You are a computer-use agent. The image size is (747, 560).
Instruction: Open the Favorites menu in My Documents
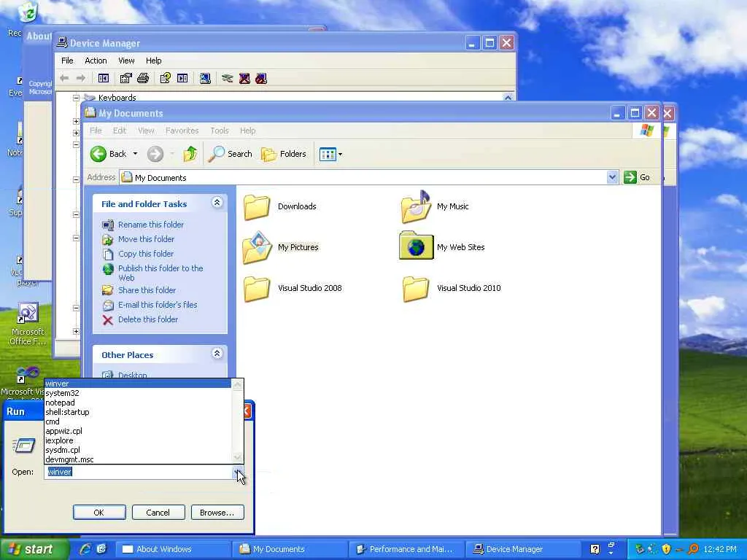pos(182,131)
